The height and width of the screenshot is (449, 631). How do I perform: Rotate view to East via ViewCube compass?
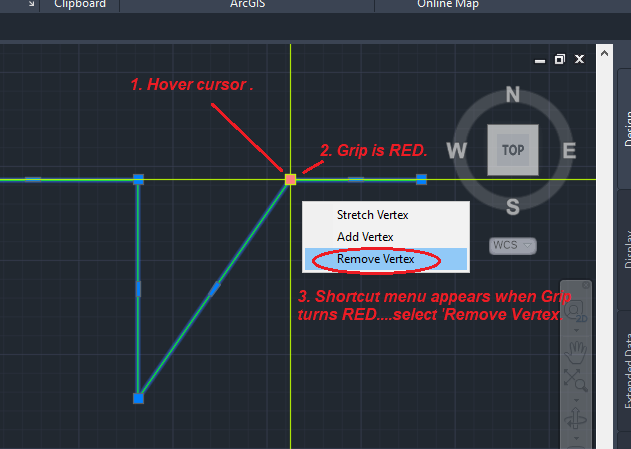(569, 151)
